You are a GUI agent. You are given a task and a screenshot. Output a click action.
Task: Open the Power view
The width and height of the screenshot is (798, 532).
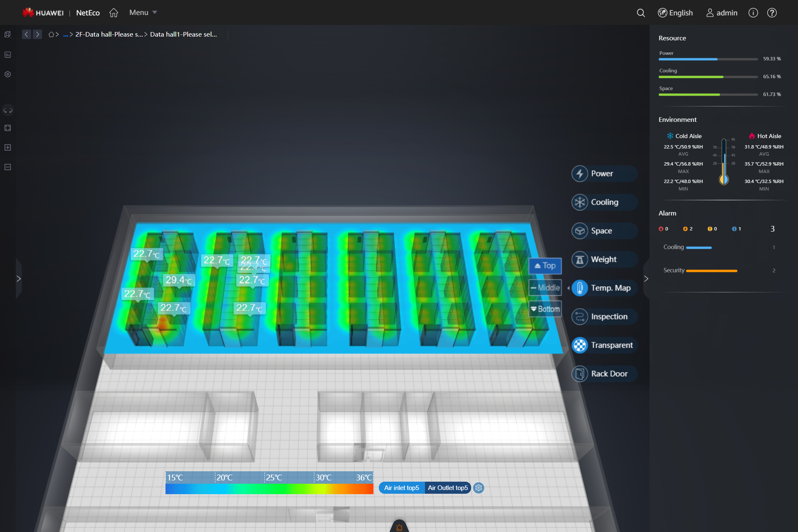(603, 173)
